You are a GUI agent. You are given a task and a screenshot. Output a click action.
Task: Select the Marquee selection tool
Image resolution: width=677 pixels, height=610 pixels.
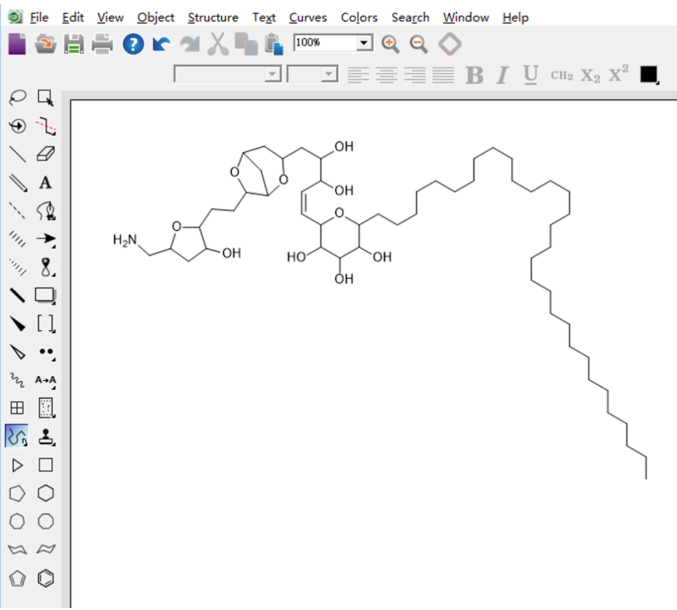[x=45, y=98]
